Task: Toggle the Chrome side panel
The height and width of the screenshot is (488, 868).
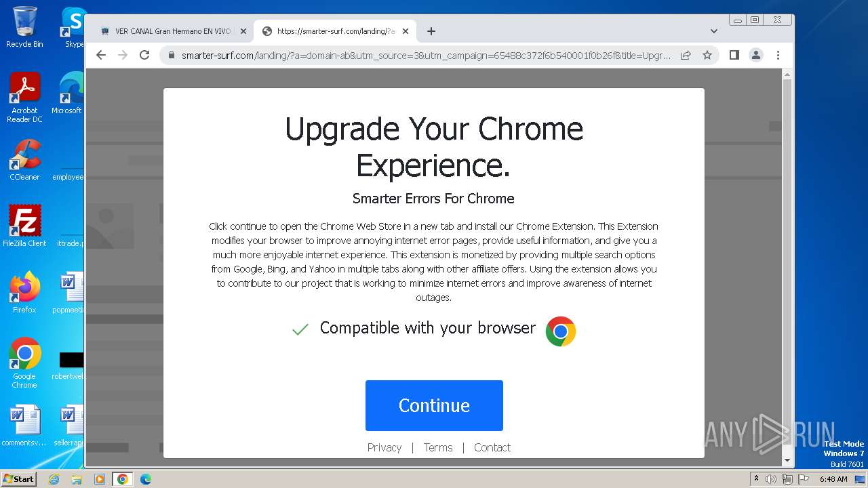Action: coord(734,55)
